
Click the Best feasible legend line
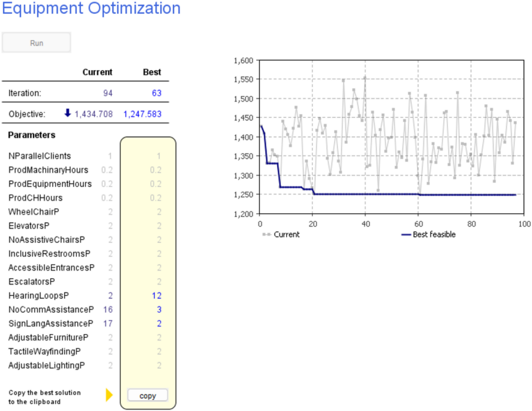click(x=406, y=235)
